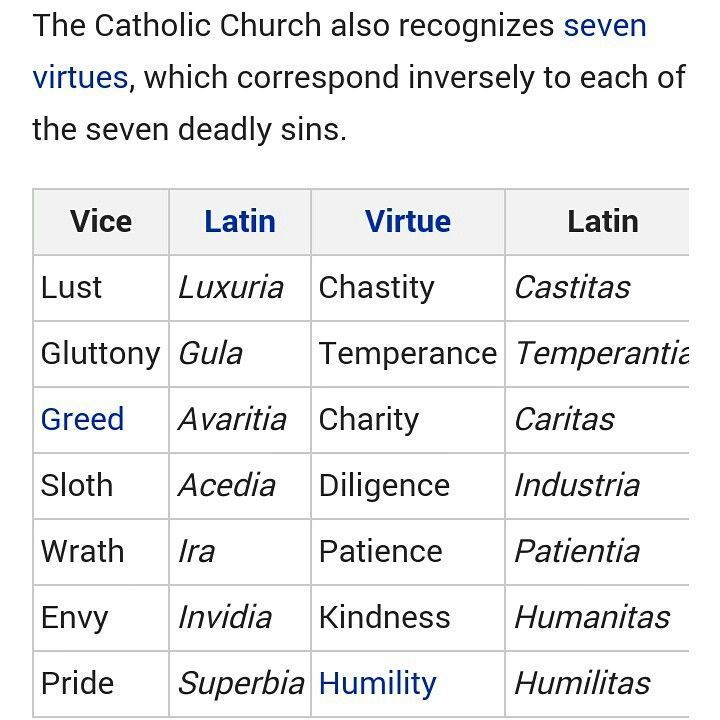
Task: Select the Temperance cell
Action: pos(408,354)
